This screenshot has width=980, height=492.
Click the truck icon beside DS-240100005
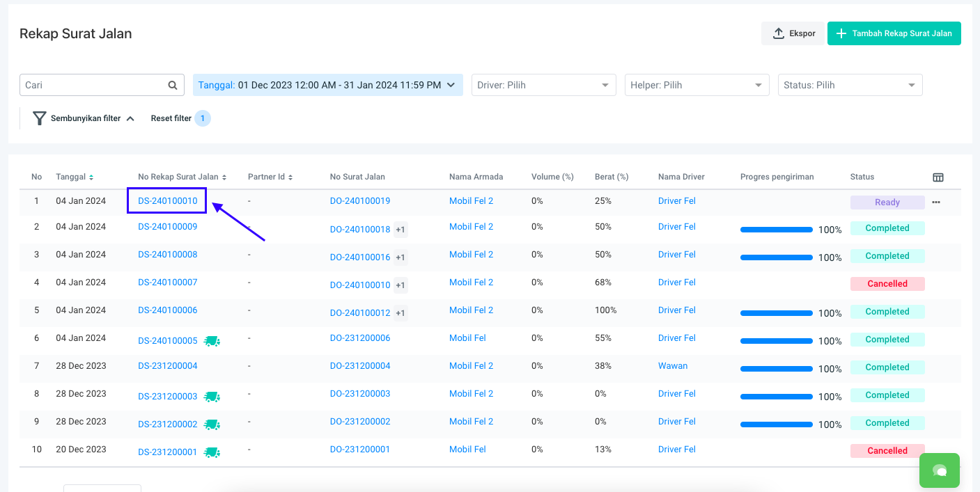click(x=212, y=341)
